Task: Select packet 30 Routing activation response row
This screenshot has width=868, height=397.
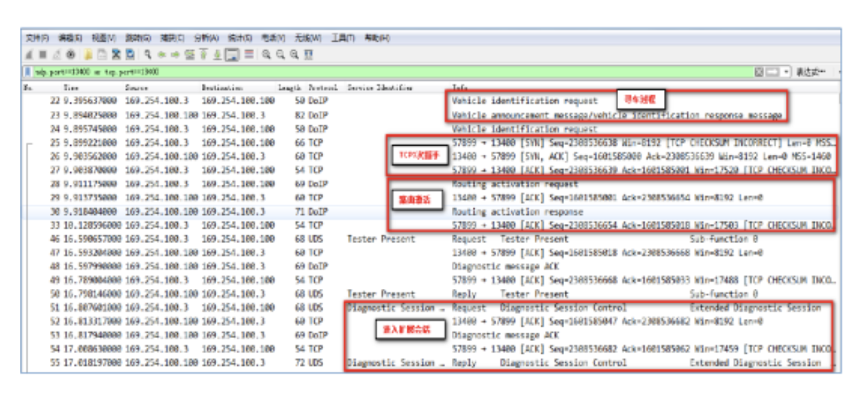Action: 431,212
